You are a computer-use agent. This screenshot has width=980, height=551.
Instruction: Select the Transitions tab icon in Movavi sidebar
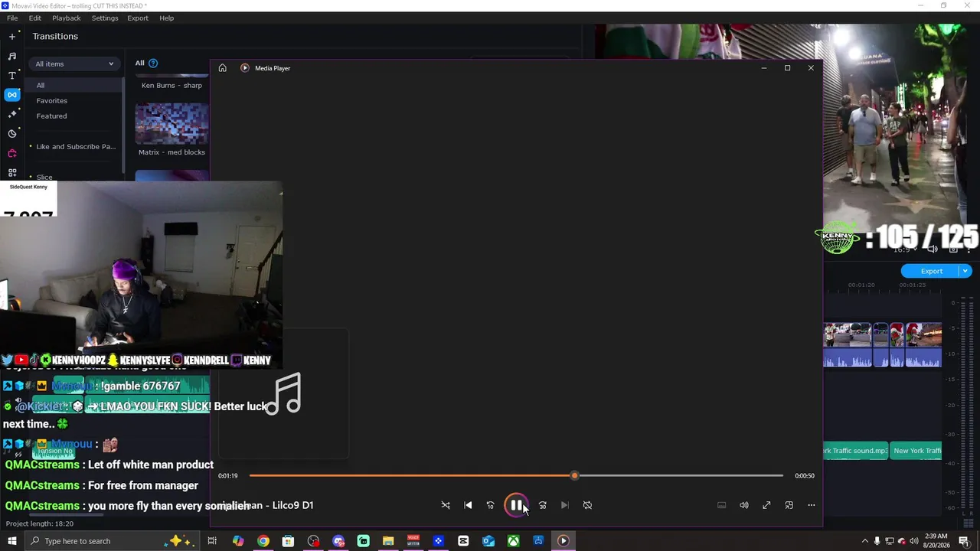[x=12, y=95]
